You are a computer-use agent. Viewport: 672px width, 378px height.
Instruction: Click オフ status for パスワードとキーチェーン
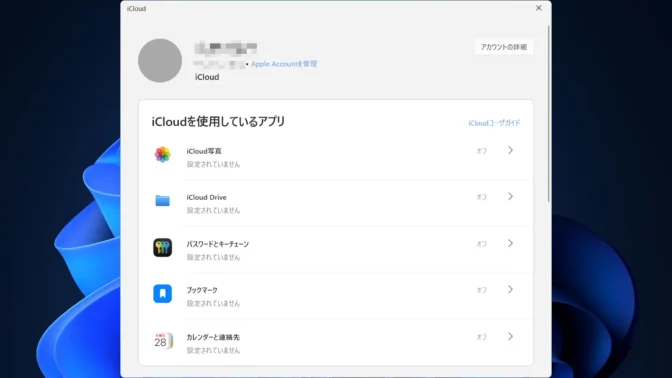coord(481,244)
